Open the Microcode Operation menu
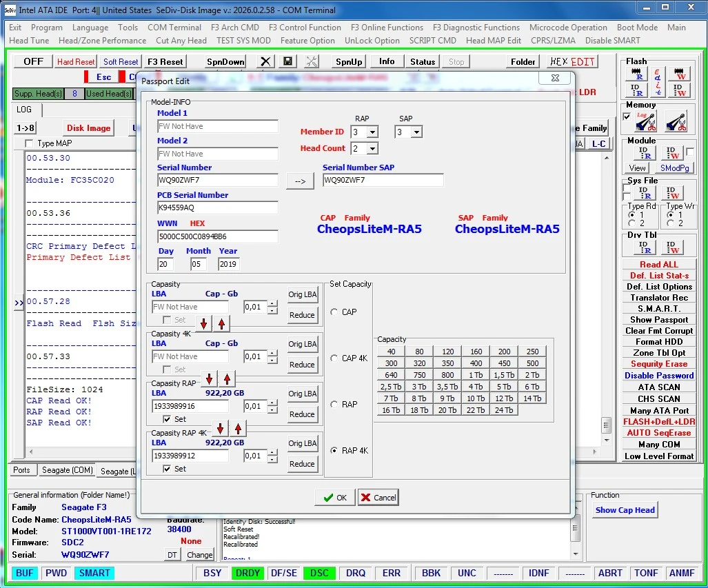 click(568, 28)
